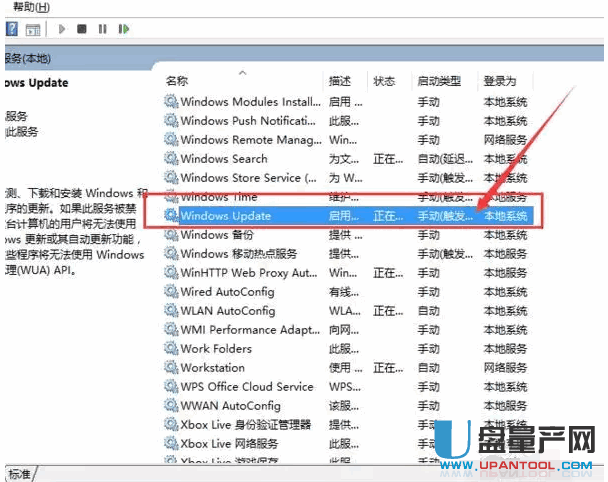Click the gear icon beside Windows Search

(171, 159)
